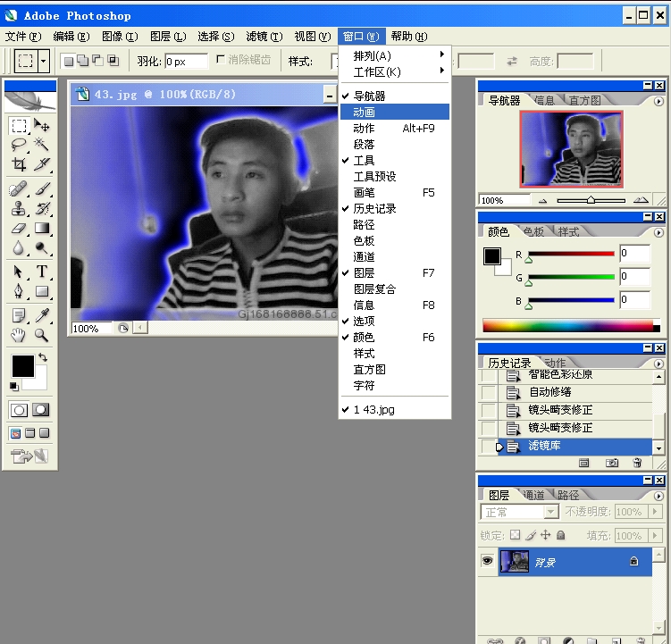
Task: Open the 图像(I) menu
Action: (120, 37)
